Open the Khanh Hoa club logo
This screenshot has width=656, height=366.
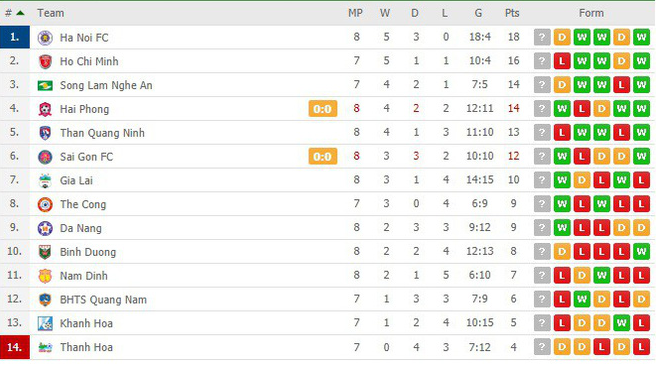point(45,323)
